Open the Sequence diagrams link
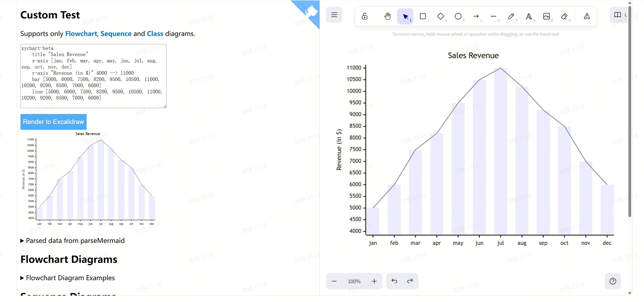 [x=116, y=34]
